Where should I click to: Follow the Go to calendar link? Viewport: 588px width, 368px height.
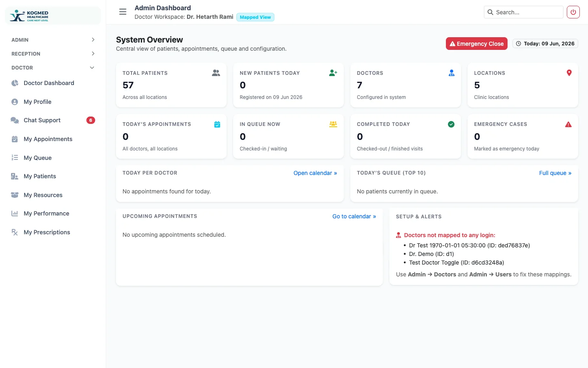click(x=354, y=216)
